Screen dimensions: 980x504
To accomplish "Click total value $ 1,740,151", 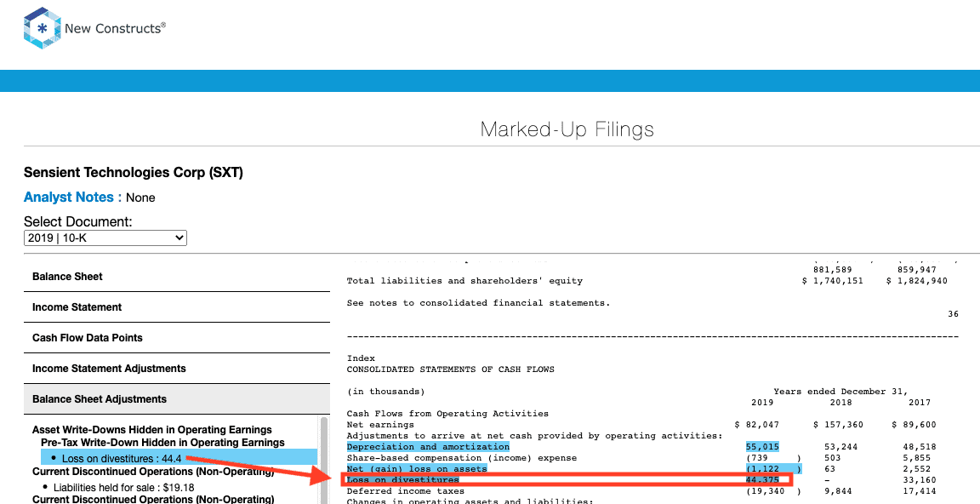I will 833,281.
